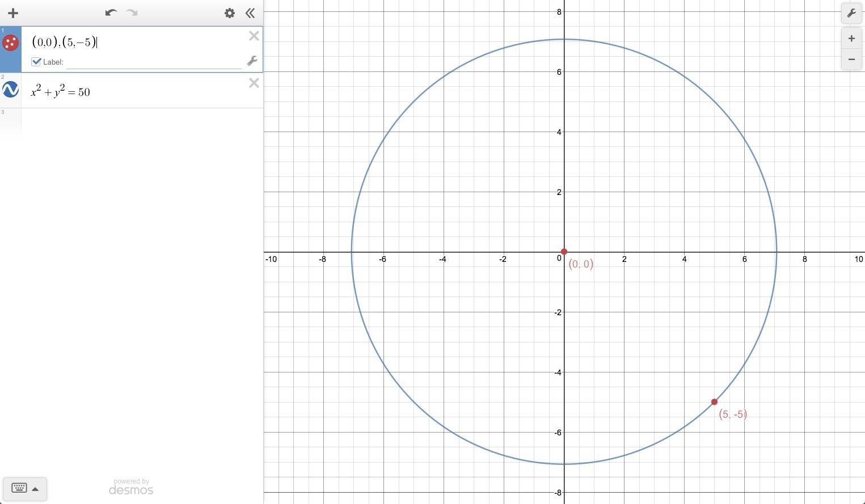Open point style wrench in expression one
Viewport: 865px width, 504px height.
(252, 61)
